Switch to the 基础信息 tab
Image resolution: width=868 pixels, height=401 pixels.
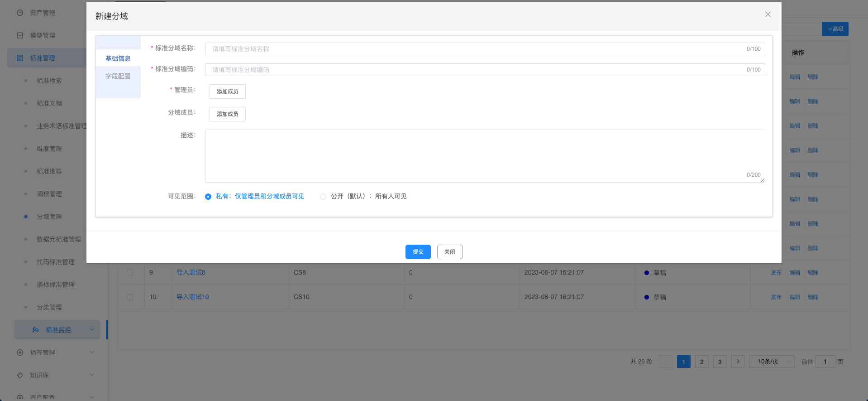click(x=118, y=58)
